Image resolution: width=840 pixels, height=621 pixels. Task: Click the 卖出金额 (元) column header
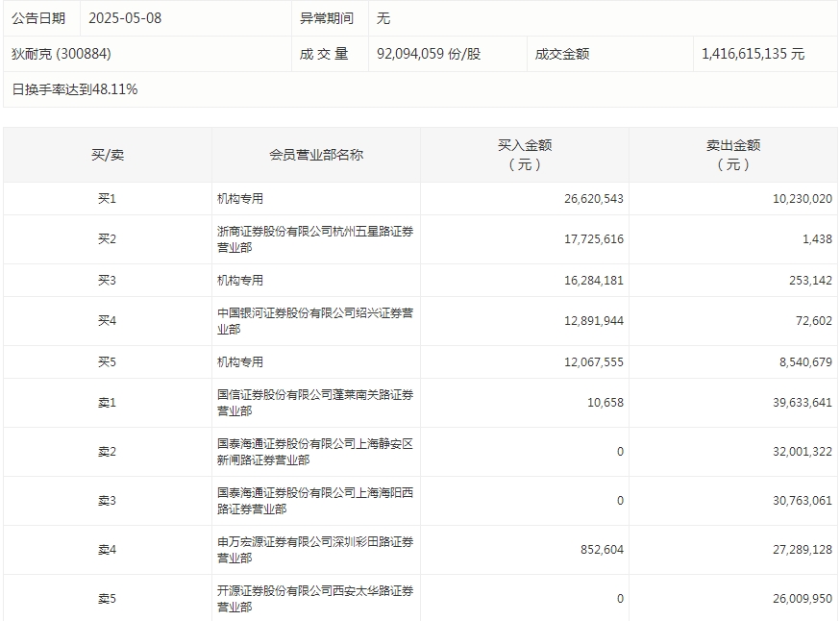732,155
